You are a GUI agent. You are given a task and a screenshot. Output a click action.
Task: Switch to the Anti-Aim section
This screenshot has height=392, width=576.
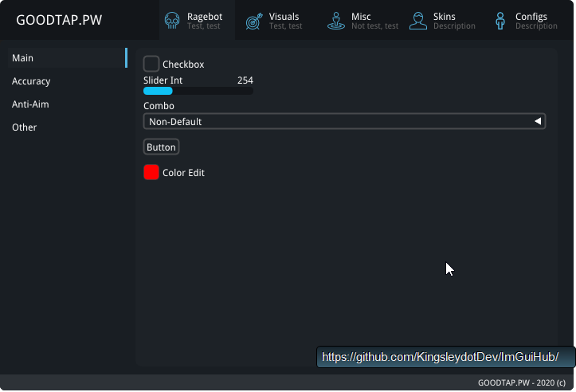[x=30, y=104]
